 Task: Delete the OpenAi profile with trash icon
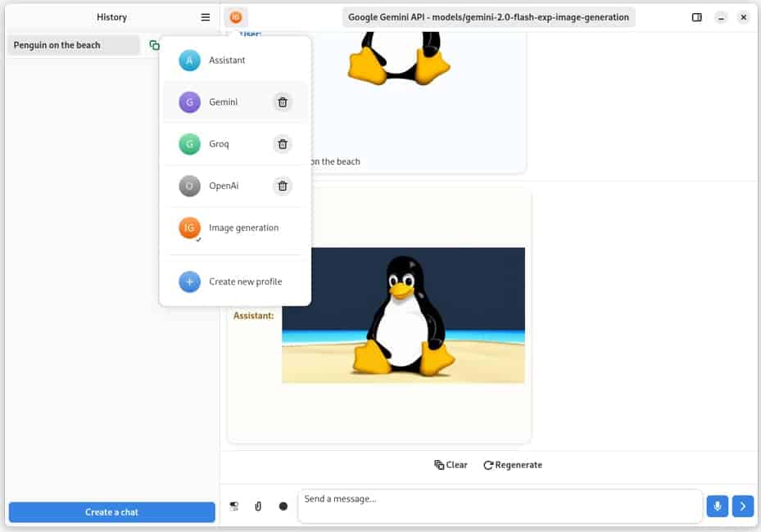pyautogui.click(x=283, y=186)
